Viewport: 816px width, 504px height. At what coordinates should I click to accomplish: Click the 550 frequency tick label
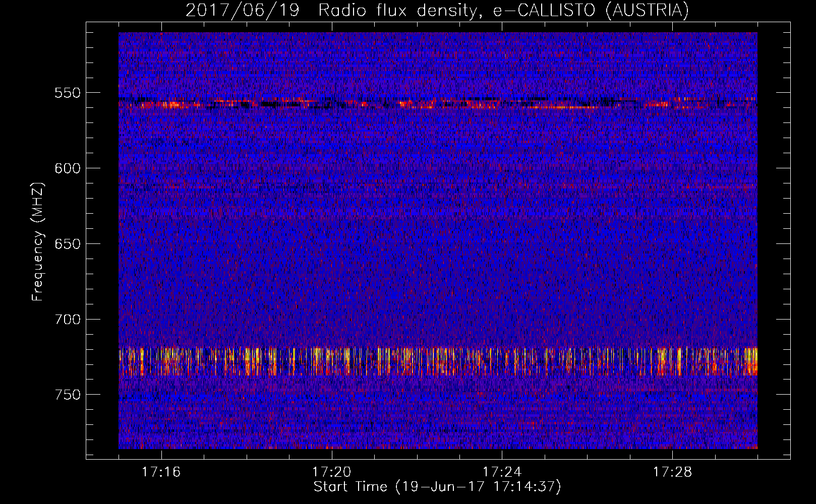68,93
